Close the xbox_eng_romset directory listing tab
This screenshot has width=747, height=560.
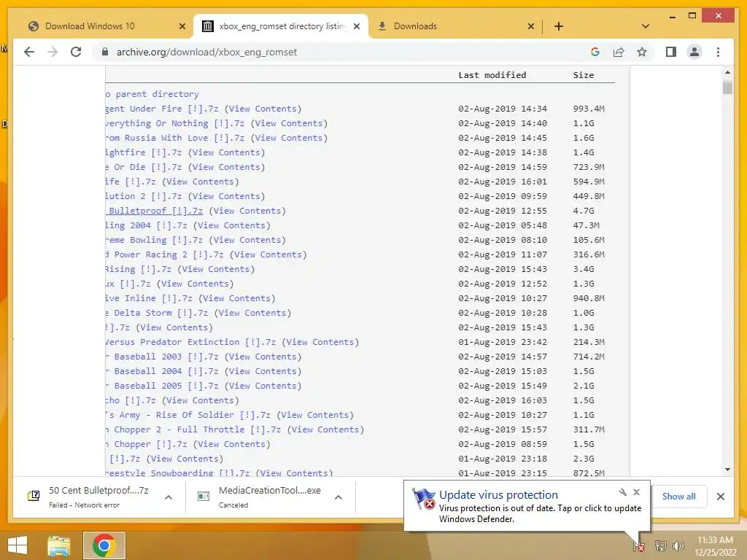click(357, 26)
